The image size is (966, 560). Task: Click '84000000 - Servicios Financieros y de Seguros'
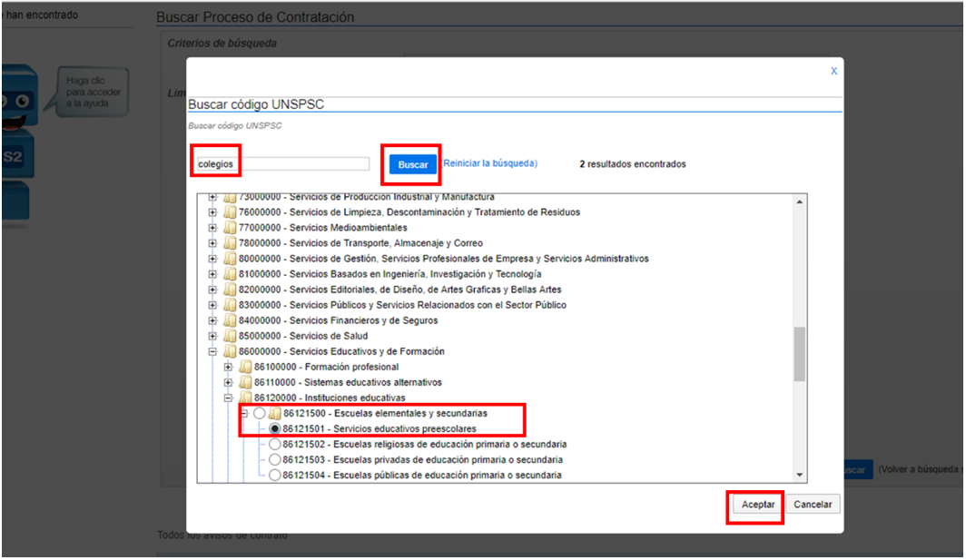(339, 320)
